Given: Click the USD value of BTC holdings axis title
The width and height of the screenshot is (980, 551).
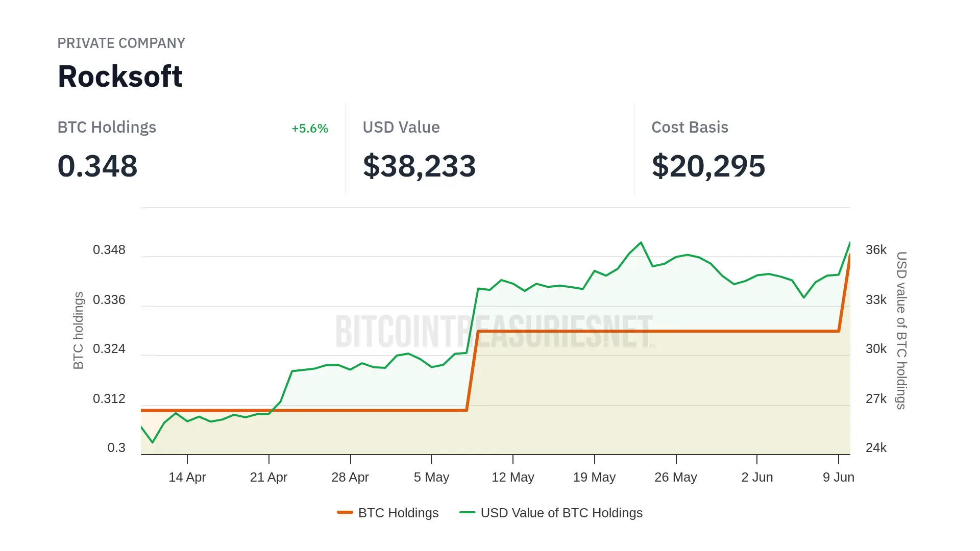Looking at the screenshot, I should [901, 330].
